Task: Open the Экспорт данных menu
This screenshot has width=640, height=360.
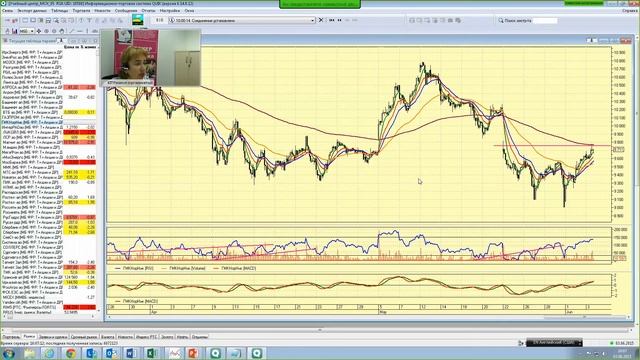Action: 32,11
